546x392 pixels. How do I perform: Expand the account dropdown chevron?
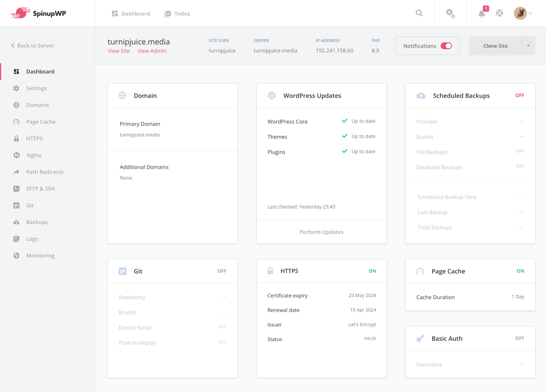click(x=530, y=13)
